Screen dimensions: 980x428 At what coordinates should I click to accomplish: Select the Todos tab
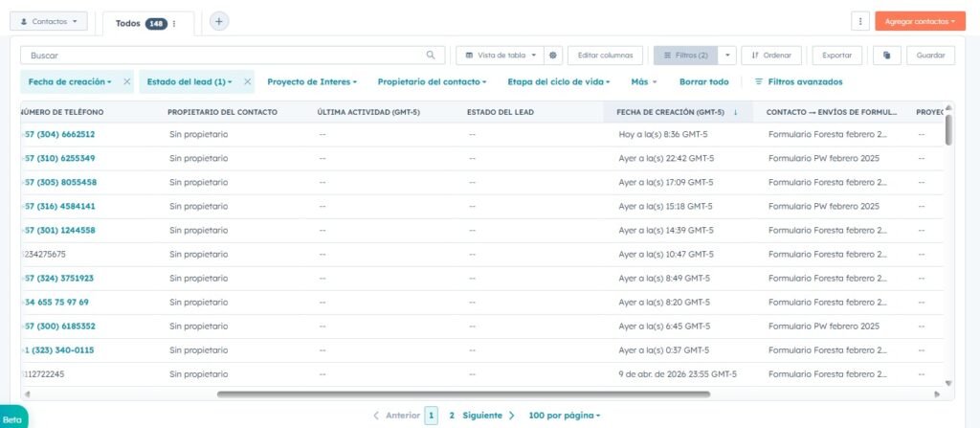coord(127,24)
